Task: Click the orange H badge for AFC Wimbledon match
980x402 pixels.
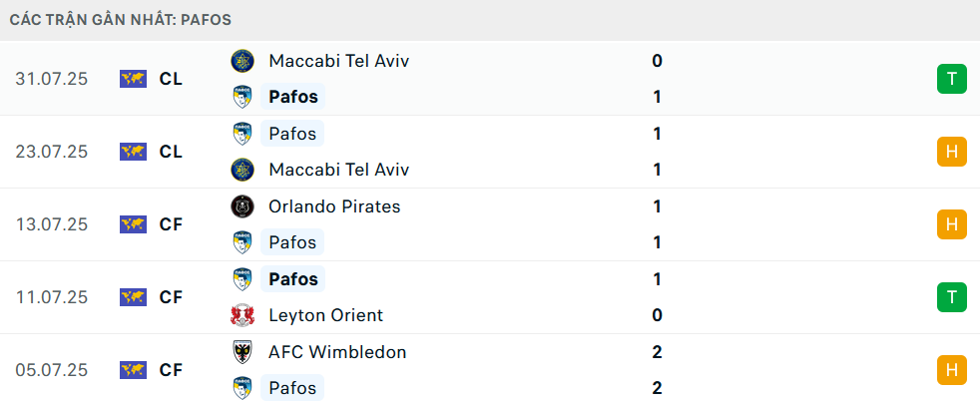Action: click(x=952, y=370)
